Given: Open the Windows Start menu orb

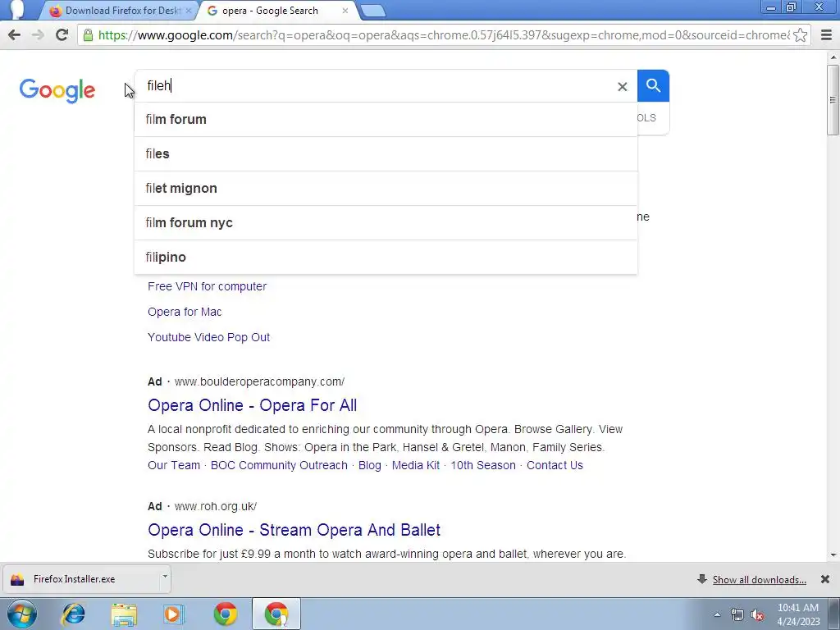Looking at the screenshot, I should click(22, 614).
